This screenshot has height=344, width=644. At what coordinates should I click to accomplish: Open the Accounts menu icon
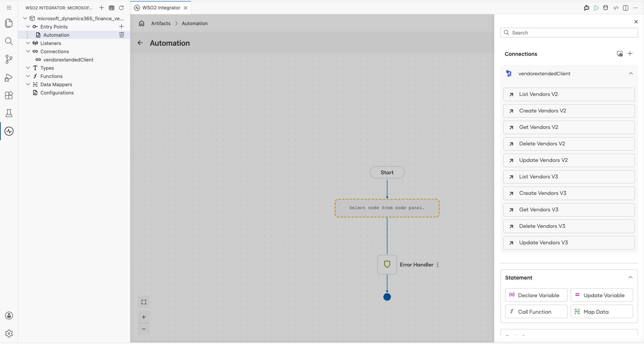point(9,316)
